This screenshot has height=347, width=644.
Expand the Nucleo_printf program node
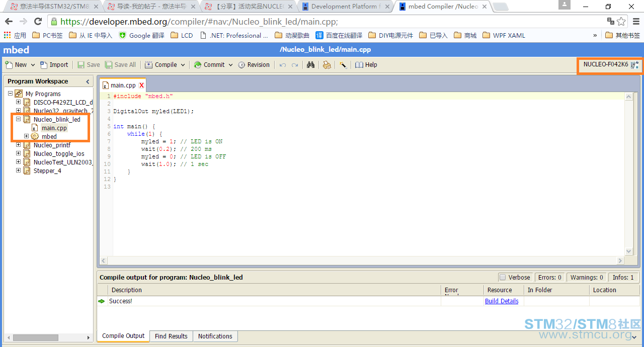18,145
